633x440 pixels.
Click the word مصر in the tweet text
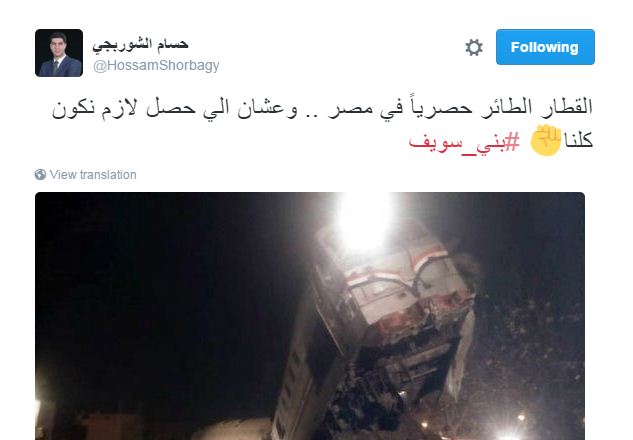click(x=344, y=109)
